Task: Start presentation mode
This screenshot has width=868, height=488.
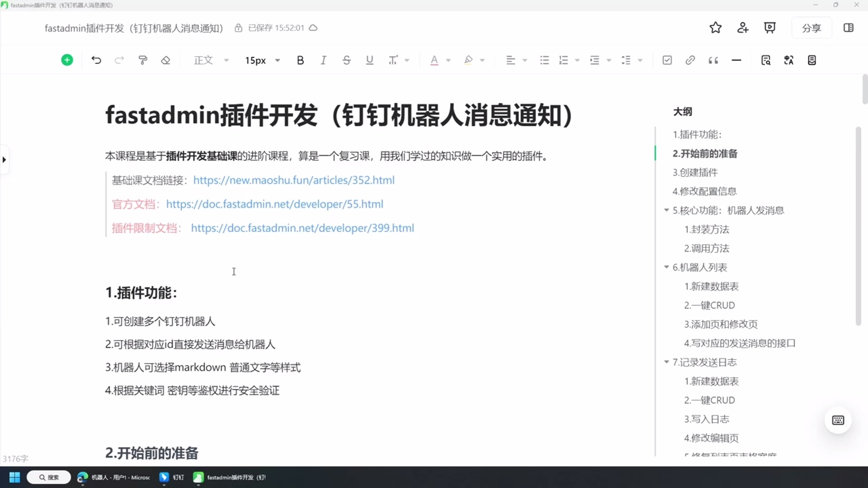Action: pos(769,28)
